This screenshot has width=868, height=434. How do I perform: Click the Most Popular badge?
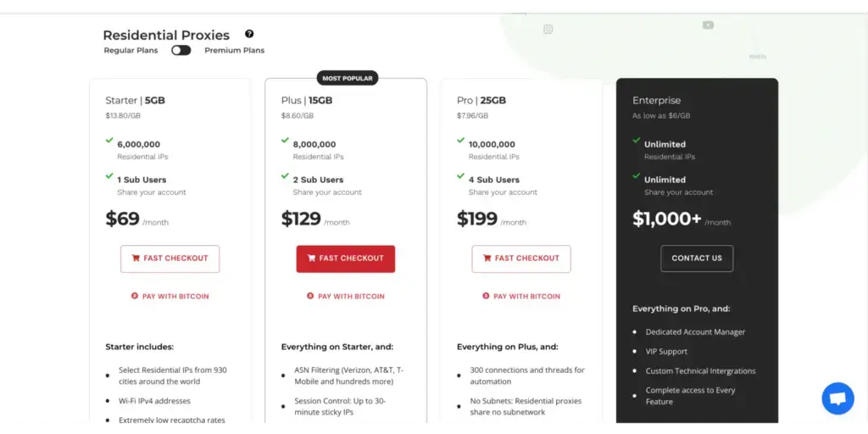(x=348, y=78)
